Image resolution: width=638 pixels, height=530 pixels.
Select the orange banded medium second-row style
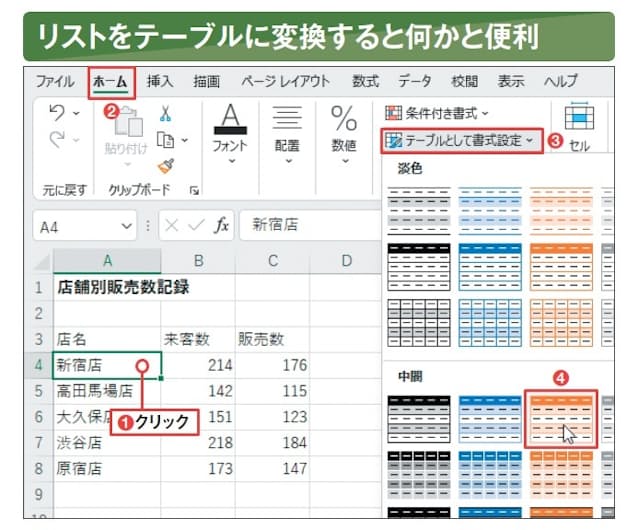(561, 475)
